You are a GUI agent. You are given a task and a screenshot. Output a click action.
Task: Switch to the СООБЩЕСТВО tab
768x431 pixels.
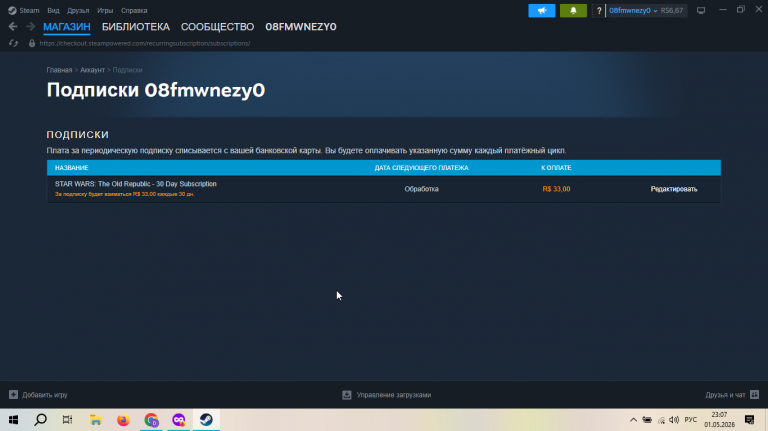click(x=217, y=27)
